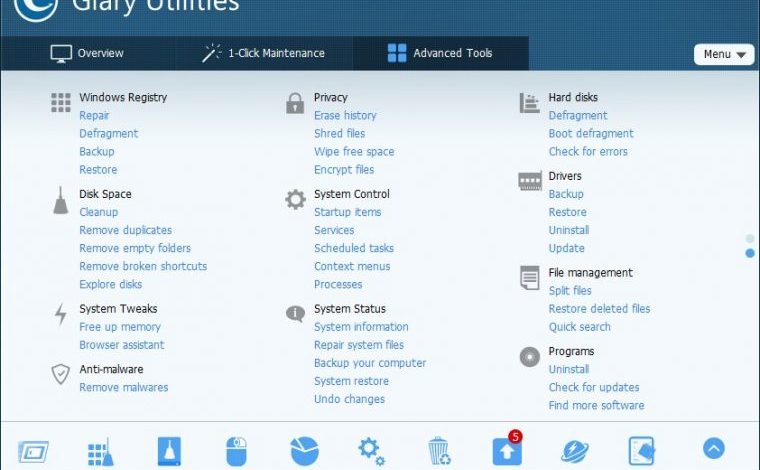This screenshot has height=470, width=760.
Task: Open the window-frame tool in the bottom dock
Action: [33, 452]
